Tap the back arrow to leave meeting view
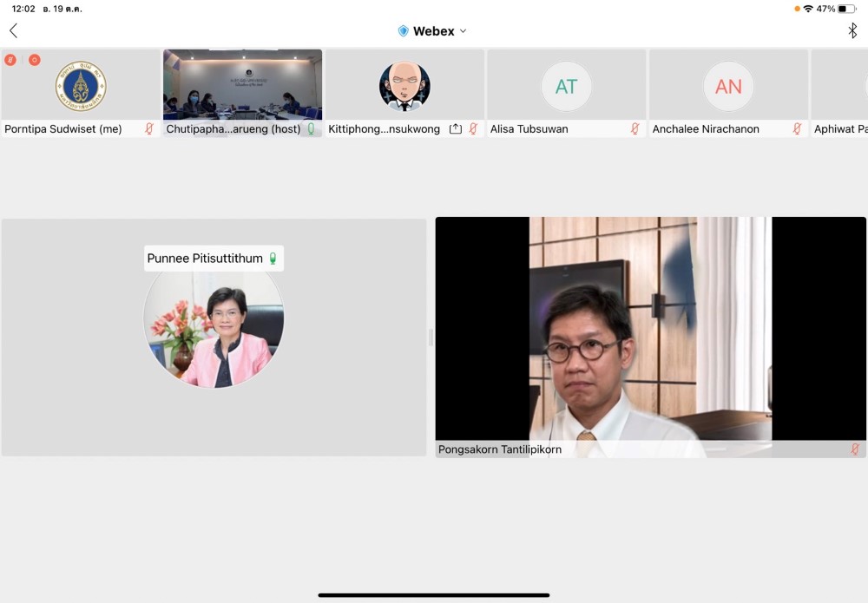This screenshot has height=603, width=868. 13,31
